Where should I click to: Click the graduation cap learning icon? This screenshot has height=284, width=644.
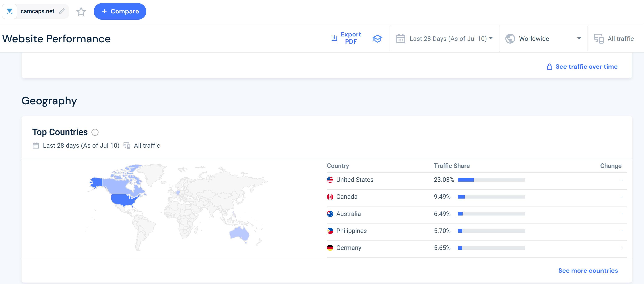(377, 39)
